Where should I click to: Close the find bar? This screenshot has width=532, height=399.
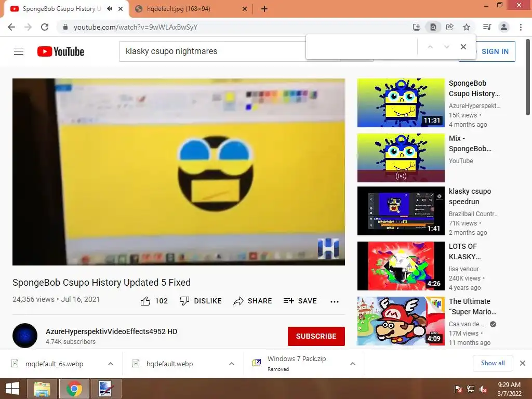(463, 47)
